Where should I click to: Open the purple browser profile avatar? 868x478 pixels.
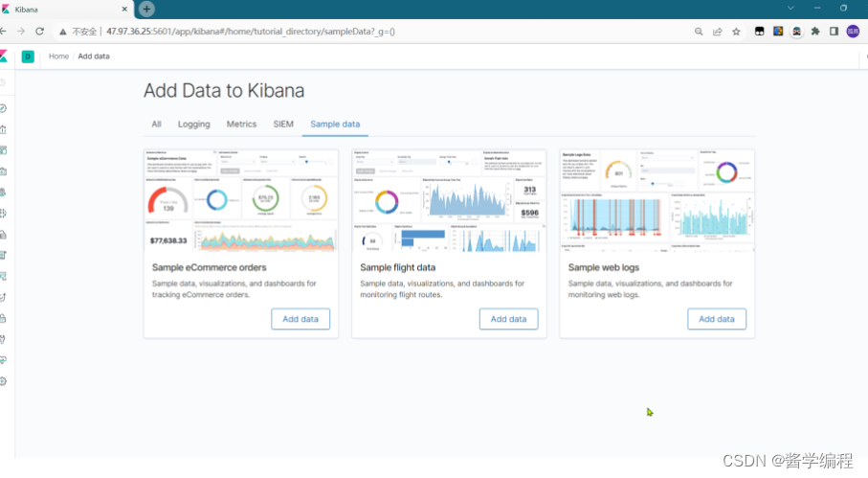click(853, 32)
